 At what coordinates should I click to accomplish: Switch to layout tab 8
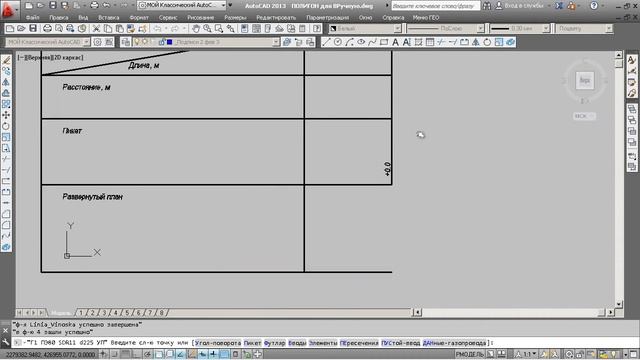click(x=162, y=313)
